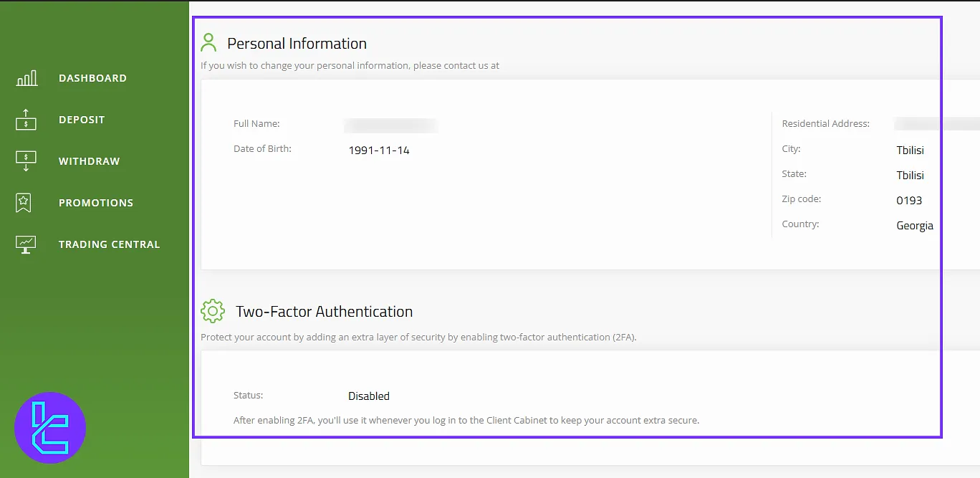Click the Deposit icon in sidebar
980x478 pixels.
point(26,120)
